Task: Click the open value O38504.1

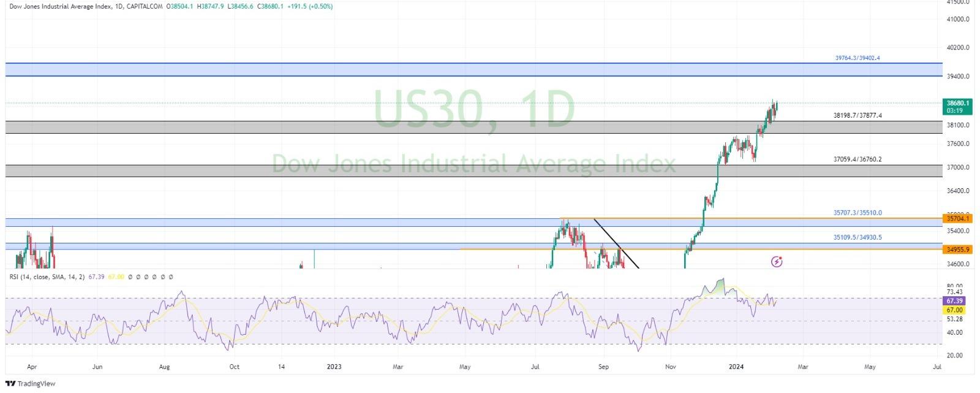Action: coord(178,6)
